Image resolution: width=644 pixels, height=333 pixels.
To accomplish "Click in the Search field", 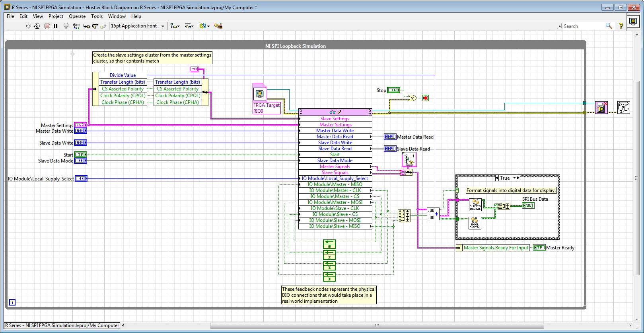I will click(x=583, y=26).
